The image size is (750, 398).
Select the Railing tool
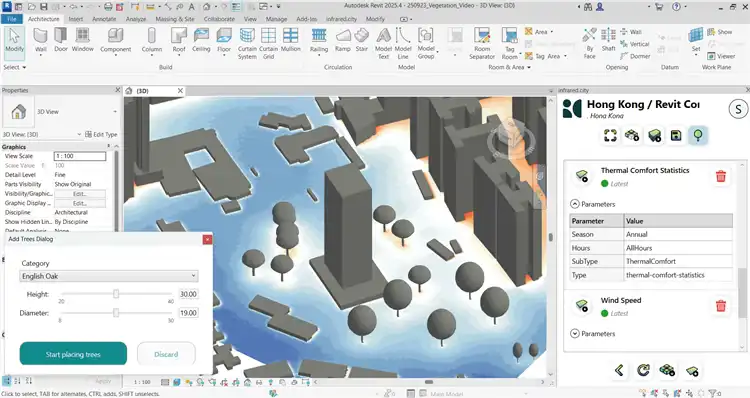pos(319,41)
